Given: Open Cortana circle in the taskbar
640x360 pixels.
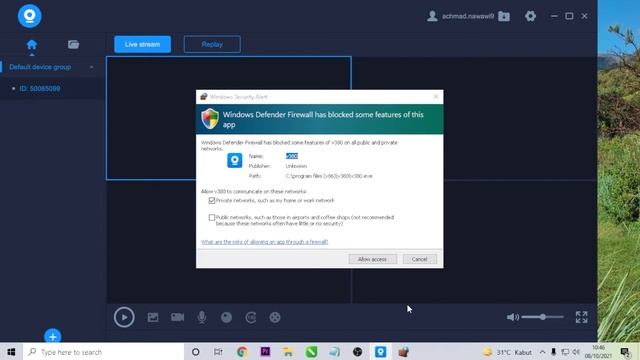Looking at the screenshot, I should coord(196,352).
